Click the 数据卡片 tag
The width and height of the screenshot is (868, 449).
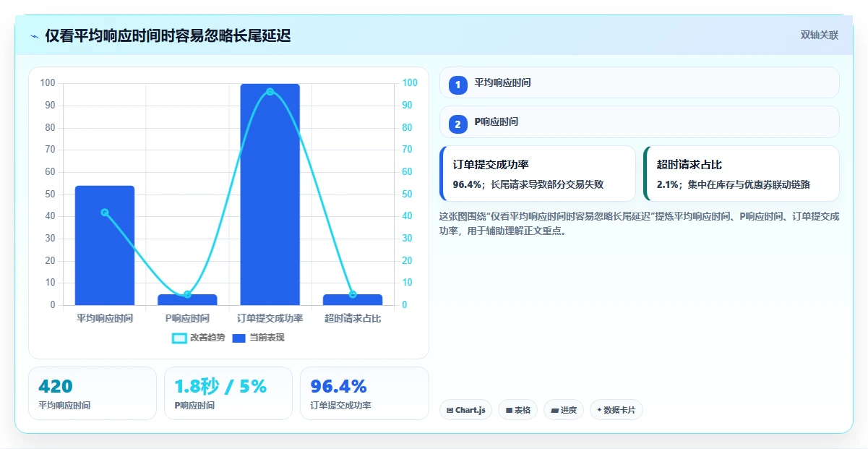[616, 410]
